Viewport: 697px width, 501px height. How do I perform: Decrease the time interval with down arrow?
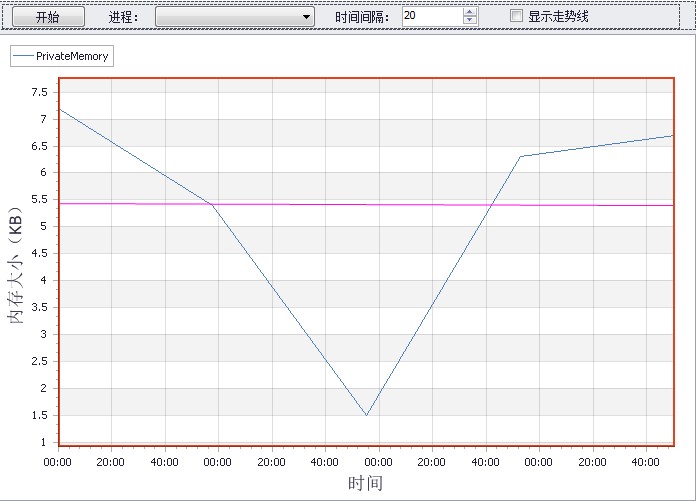(x=469, y=20)
